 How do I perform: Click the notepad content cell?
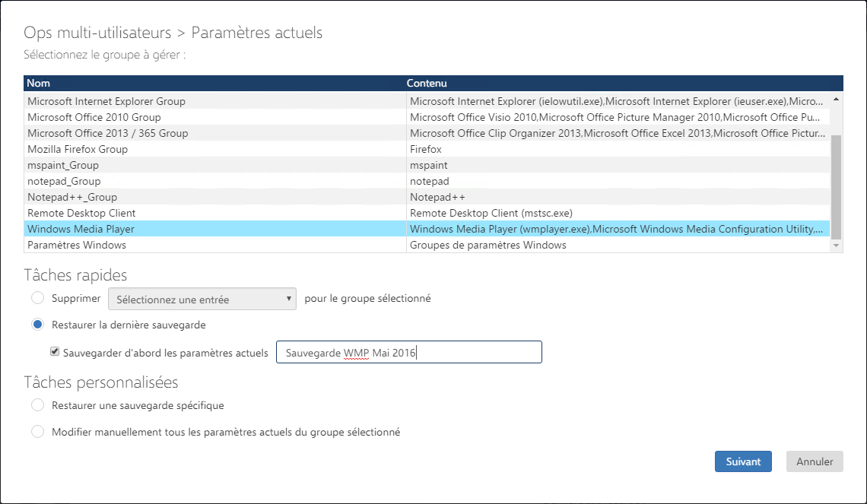click(618, 181)
